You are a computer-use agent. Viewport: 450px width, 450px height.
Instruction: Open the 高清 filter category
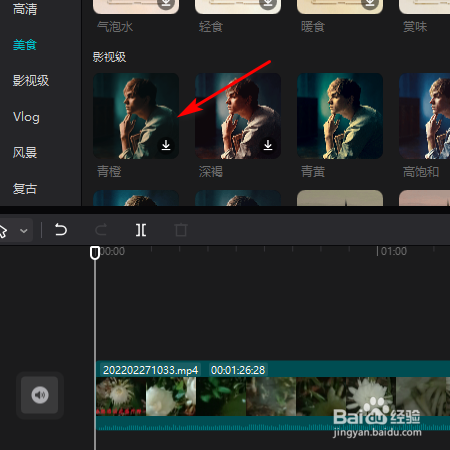(x=25, y=9)
